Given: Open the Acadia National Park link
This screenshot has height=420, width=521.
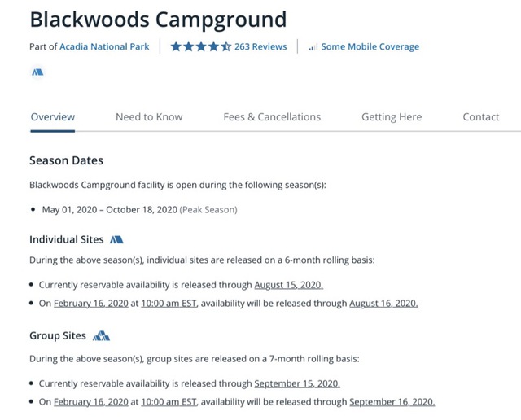Looking at the screenshot, I should 104,46.
